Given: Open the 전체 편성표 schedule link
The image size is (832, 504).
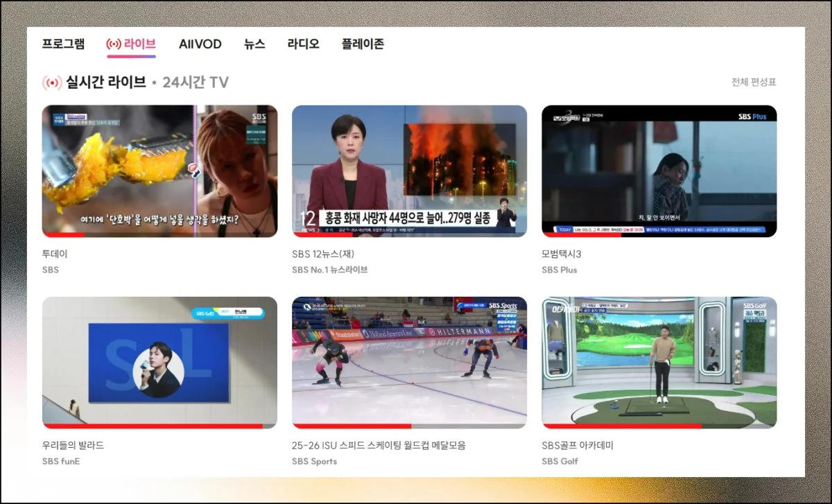Looking at the screenshot, I should pos(754,82).
